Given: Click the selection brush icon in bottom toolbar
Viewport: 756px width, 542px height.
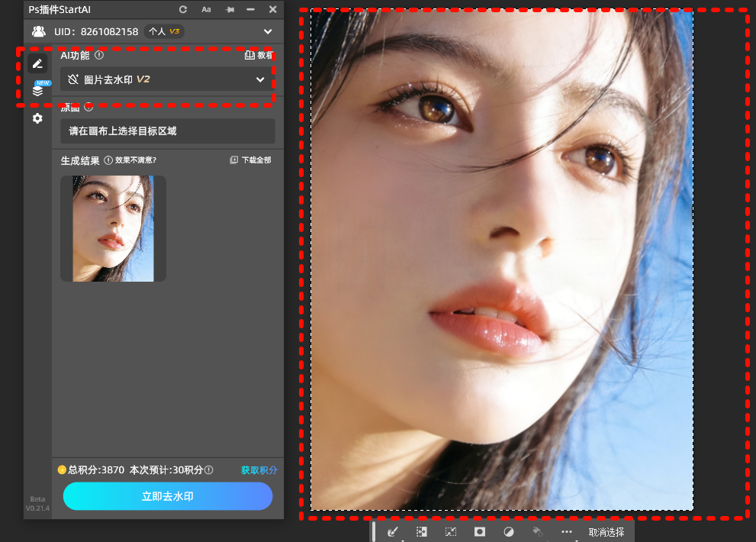Looking at the screenshot, I should point(394,531).
